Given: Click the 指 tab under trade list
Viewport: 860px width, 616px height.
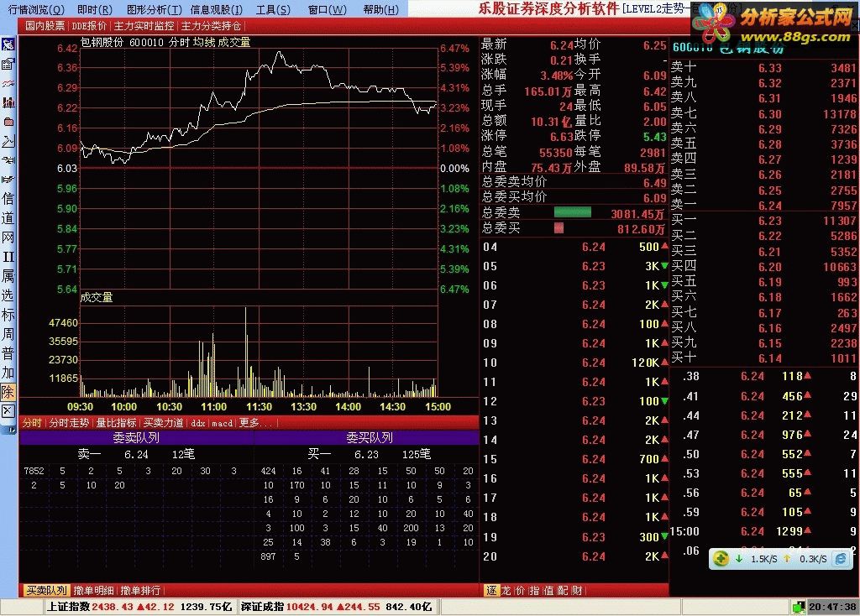Looking at the screenshot, I should 534,590.
